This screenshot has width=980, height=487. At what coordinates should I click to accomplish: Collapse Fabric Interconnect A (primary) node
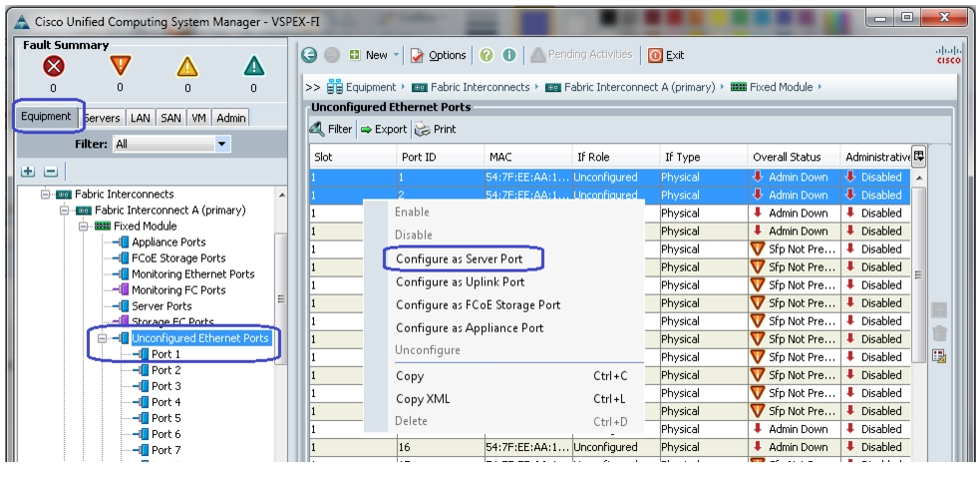pyautogui.click(x=64, y=211)
